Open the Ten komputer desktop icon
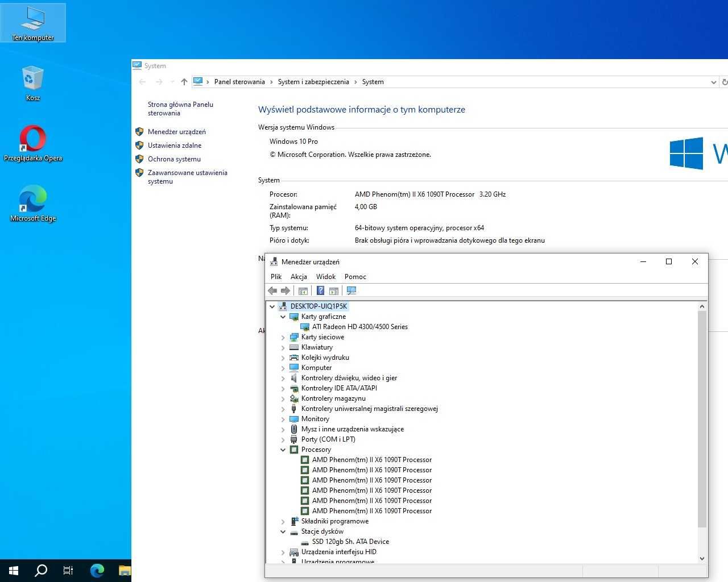 pos(33,23)
